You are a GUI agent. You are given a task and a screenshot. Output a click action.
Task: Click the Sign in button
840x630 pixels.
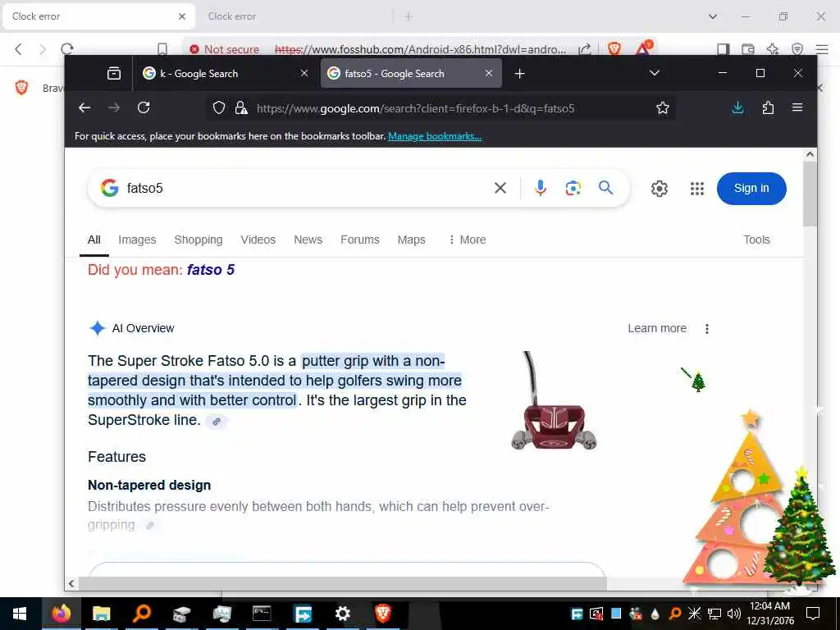point(751,188)
